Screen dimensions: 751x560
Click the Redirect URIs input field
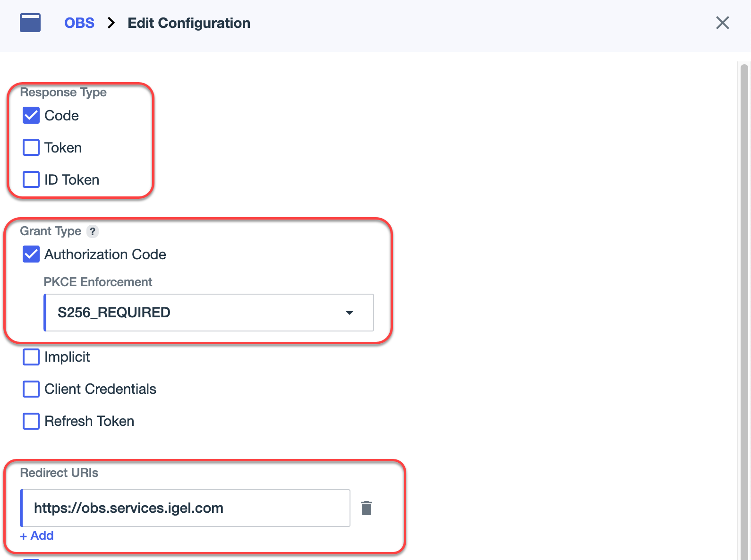click(x=185, y=508)
